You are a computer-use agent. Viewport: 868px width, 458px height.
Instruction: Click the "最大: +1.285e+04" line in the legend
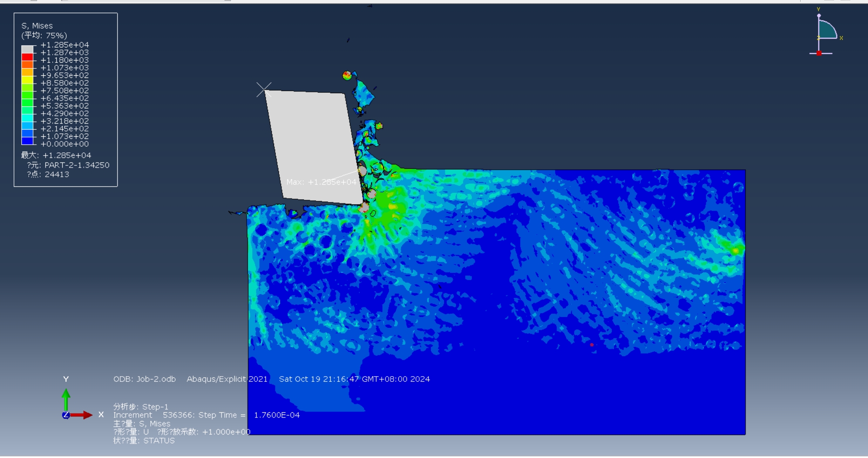point(56,155)
